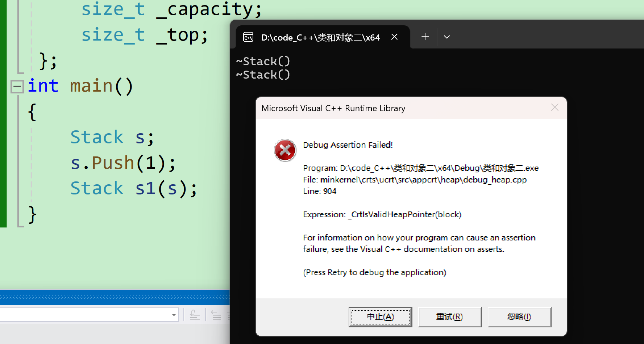Click the 重试(R) retry button
644x344 pixels.
450,317
